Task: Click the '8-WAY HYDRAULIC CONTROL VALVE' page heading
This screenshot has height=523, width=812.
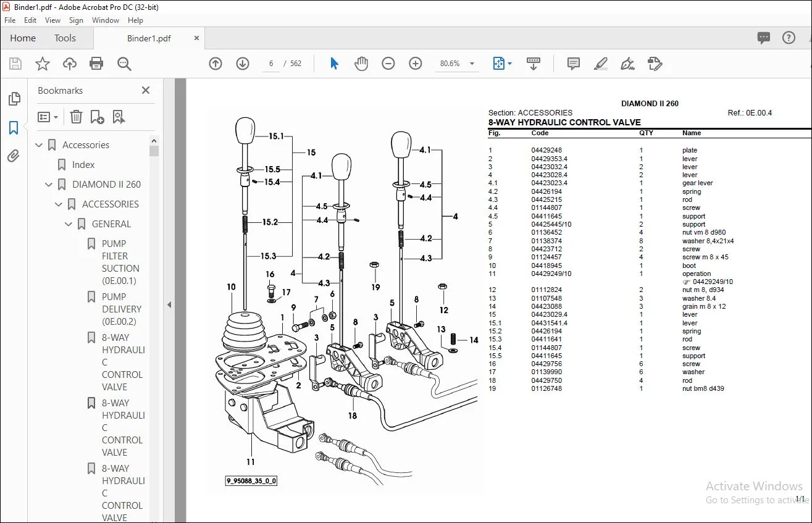Action: pos(564,122)
